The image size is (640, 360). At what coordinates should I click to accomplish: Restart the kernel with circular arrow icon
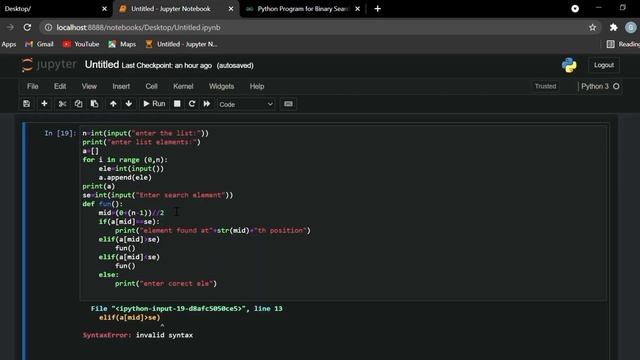coord(192,104)
